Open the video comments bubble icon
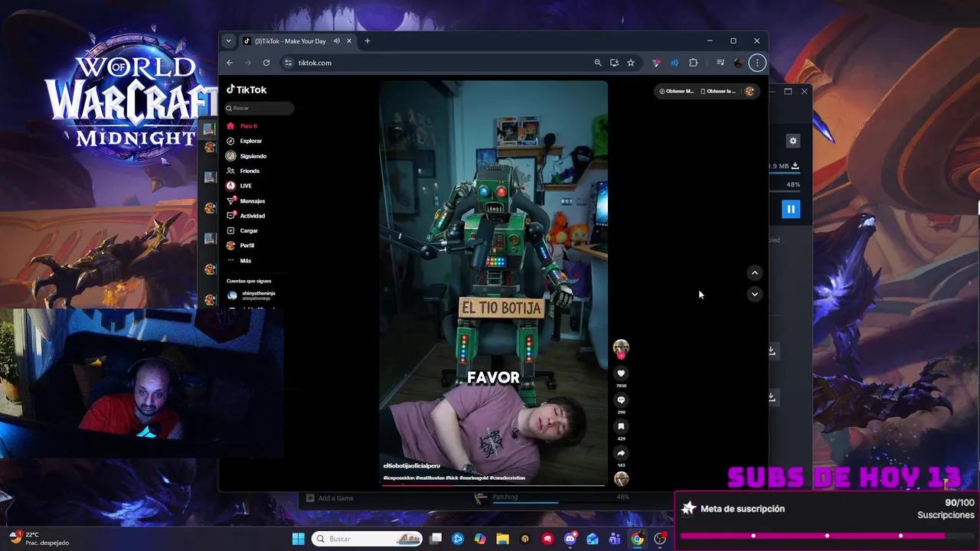 pos(621,399)
